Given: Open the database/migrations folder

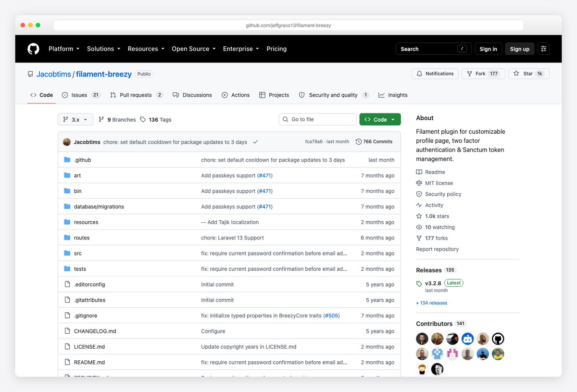Looking at the screenshot, I should tap(99, 207).
